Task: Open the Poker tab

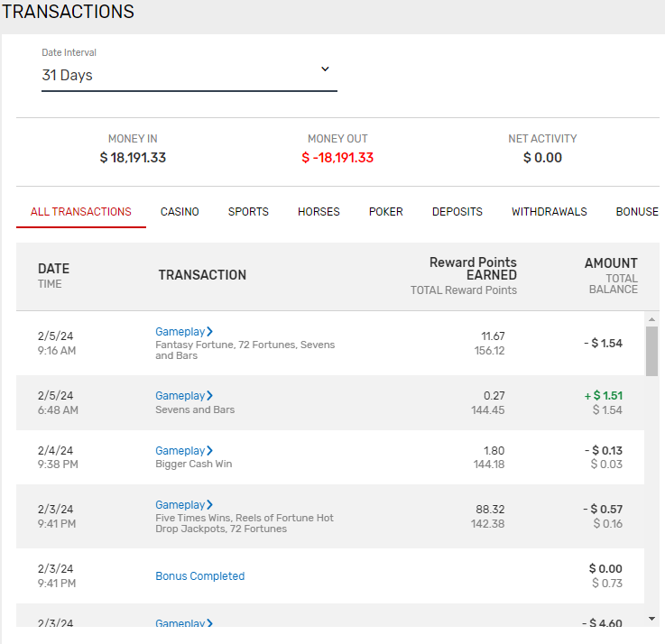Action: click(x=385, y=212)
